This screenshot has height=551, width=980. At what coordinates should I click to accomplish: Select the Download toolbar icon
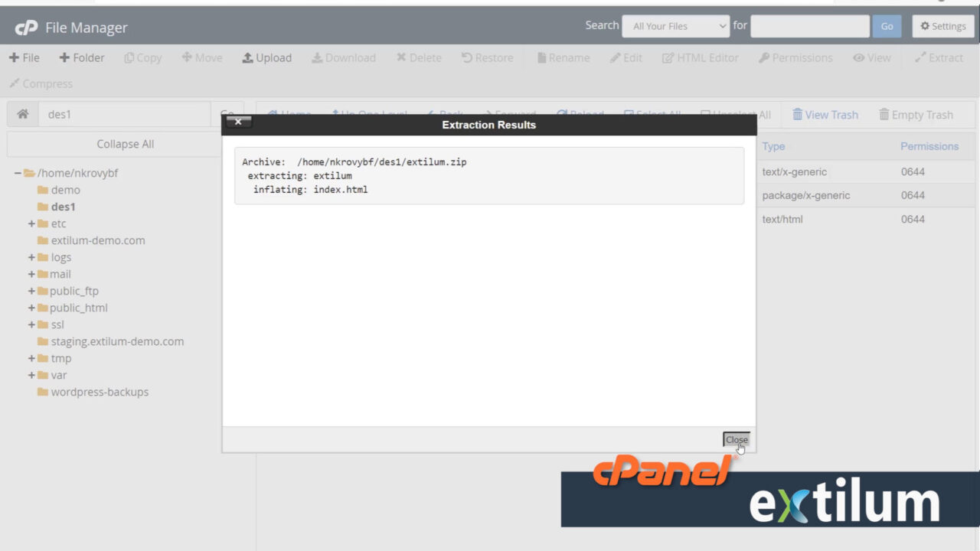pyautogui.click(x=343, y=57)
